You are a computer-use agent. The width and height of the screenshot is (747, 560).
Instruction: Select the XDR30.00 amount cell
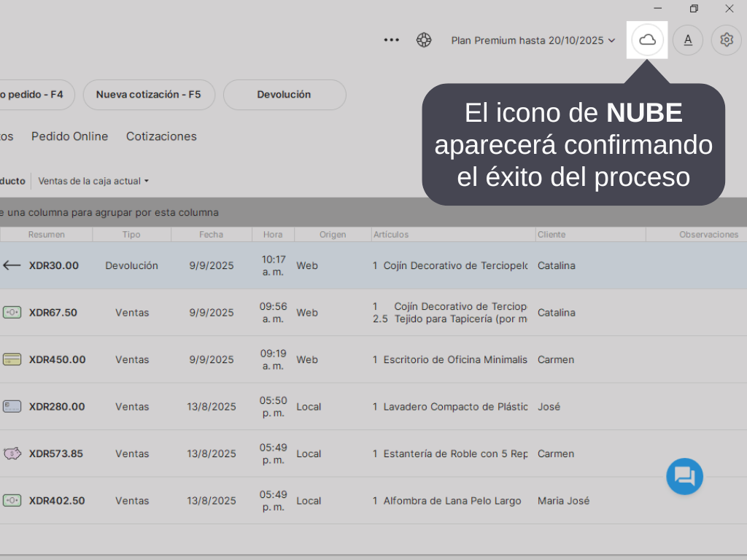click(x=54, y=265)
